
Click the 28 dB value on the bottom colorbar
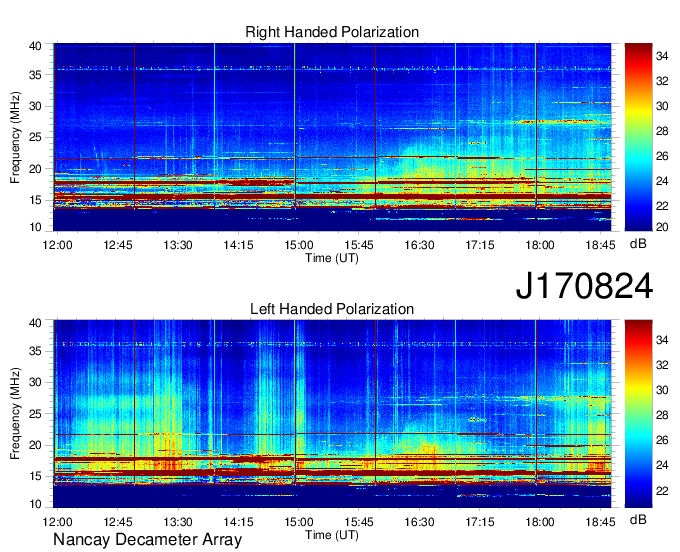662,415
